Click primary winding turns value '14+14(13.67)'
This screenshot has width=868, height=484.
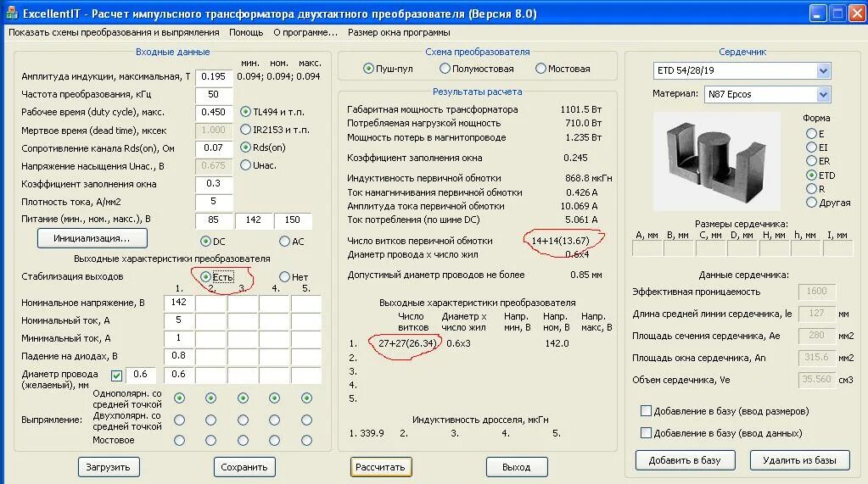[x=560, y=241]
